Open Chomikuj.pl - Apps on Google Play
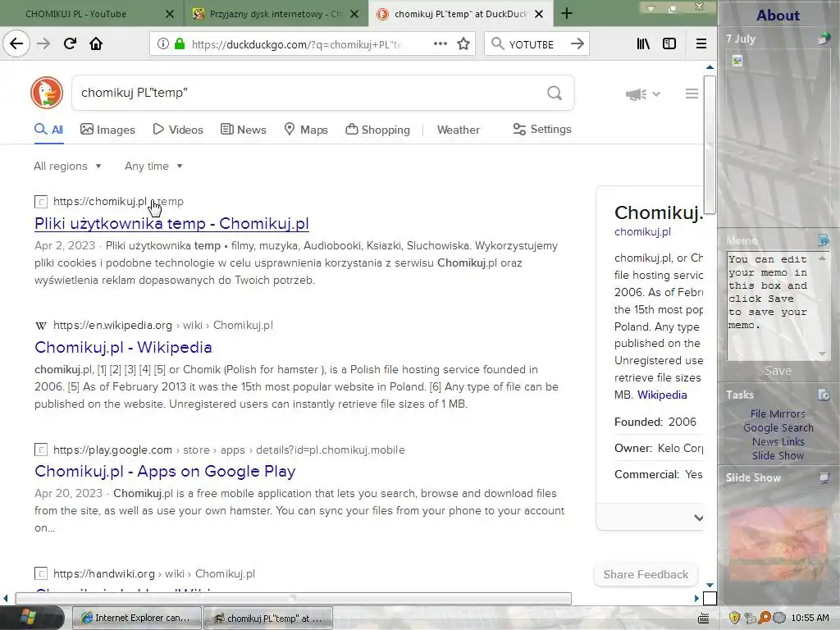 click(165, 471)
